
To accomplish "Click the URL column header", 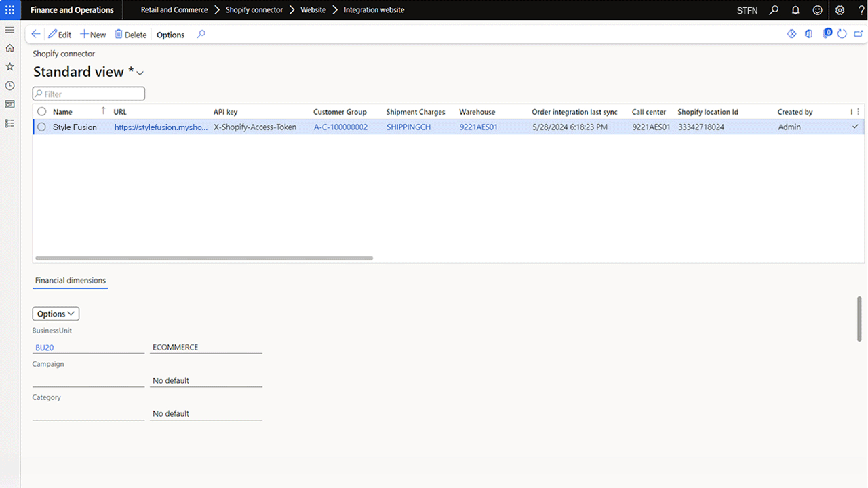I will (120, 112).
